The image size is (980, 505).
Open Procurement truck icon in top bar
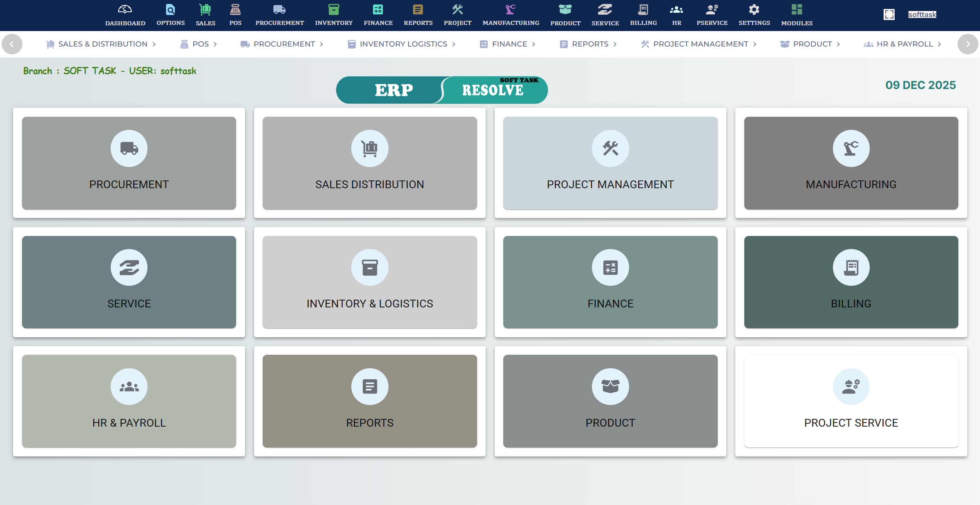279,9
